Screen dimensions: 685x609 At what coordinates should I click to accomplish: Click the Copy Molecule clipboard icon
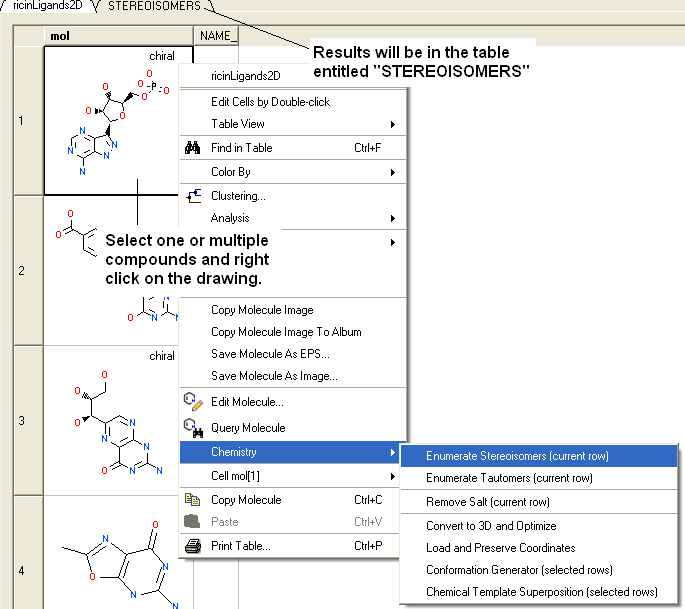[x=194, y=500]
